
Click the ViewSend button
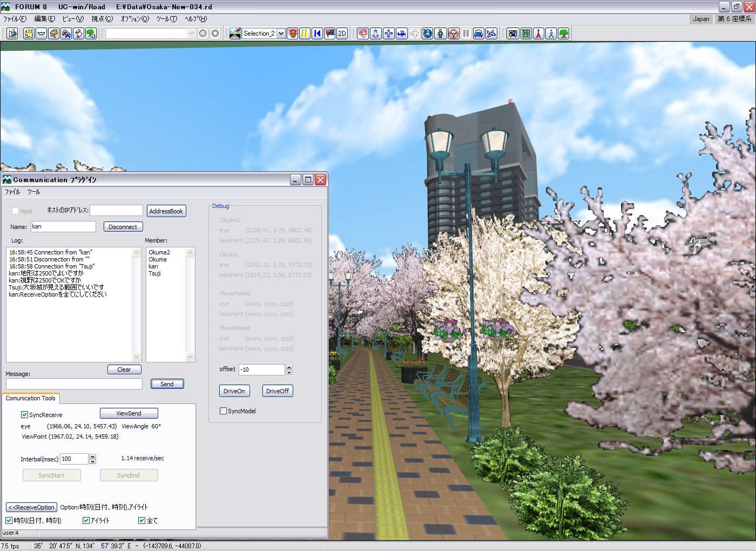(129, 413)
